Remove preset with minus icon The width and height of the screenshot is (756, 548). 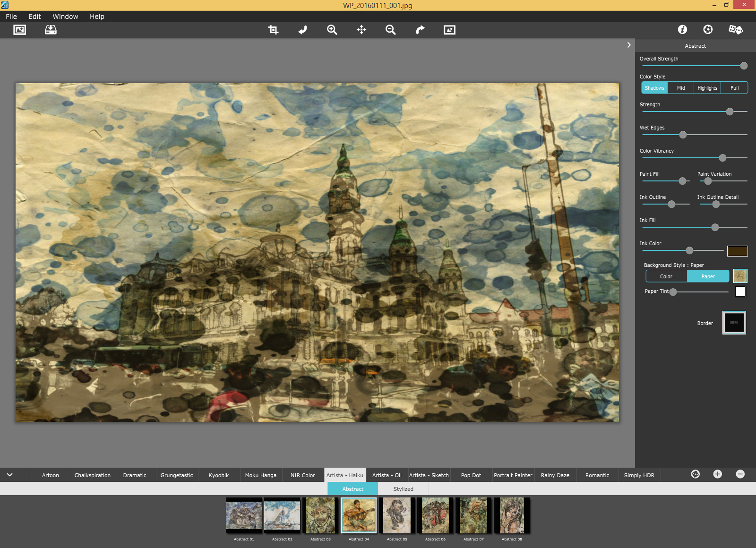point(740,474)
